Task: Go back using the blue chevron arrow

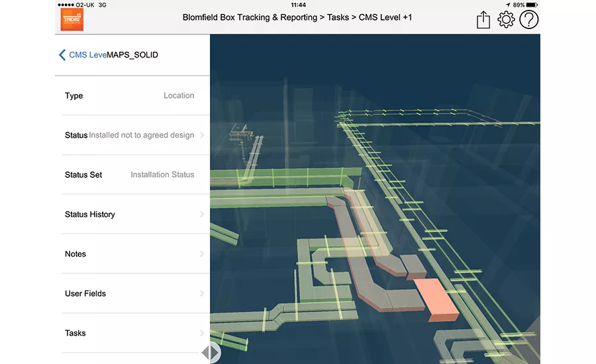Action: click(x=62, y=55)
